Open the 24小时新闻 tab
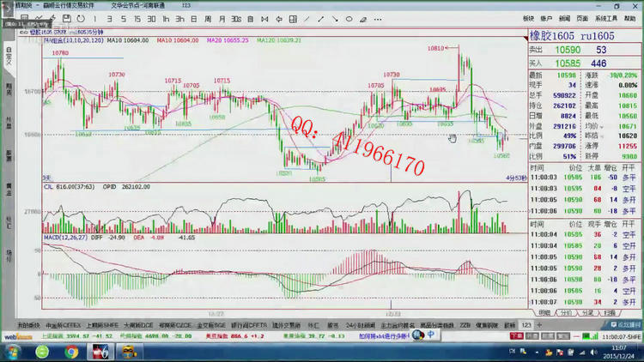The width and height of the screenshot is (644, 362). tap(361, 325)
